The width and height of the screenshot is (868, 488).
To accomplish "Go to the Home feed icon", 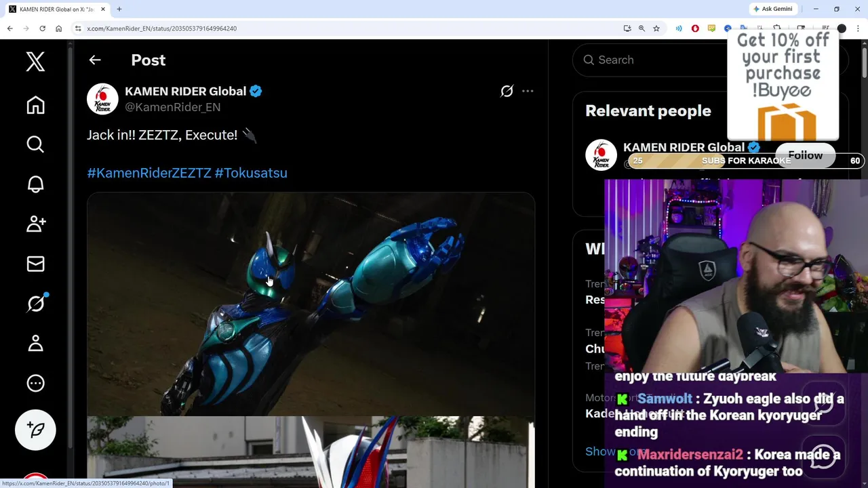I will coord(35,105).
